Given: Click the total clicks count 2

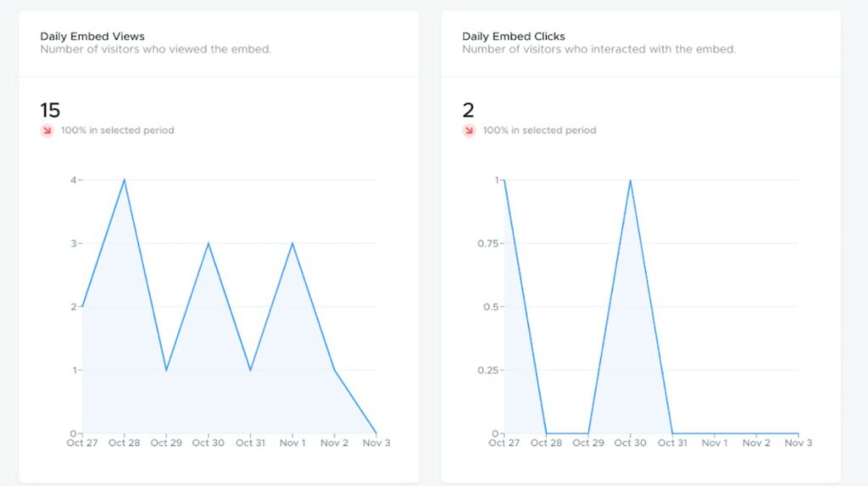Looking at the screenshot, I should click(x=469, y=110).
